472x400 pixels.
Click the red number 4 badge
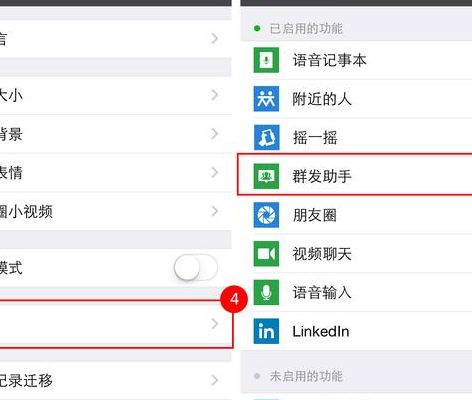pyautogui.click(x=234, y=299)
